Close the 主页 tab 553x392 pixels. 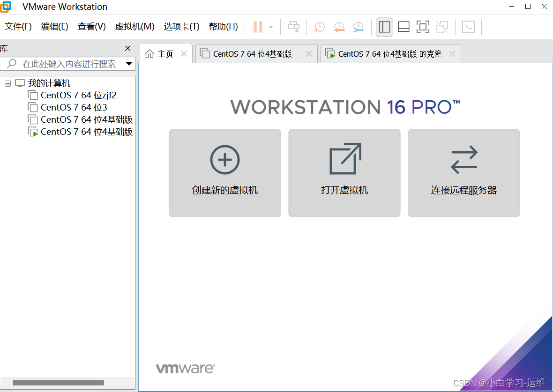point(184,53)
